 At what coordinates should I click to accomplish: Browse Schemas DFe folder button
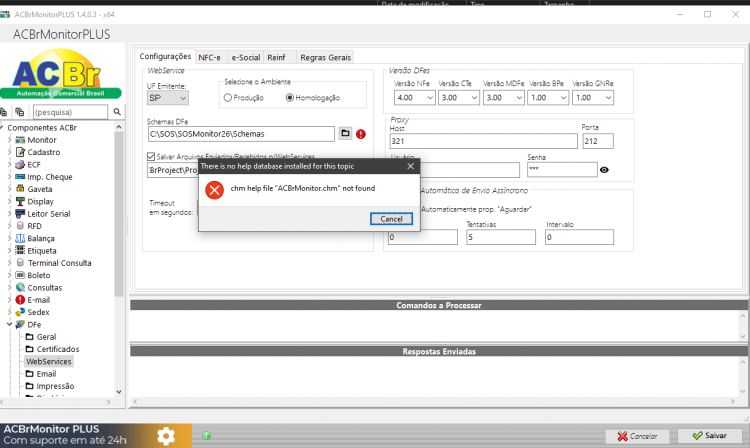click(345, 133)
